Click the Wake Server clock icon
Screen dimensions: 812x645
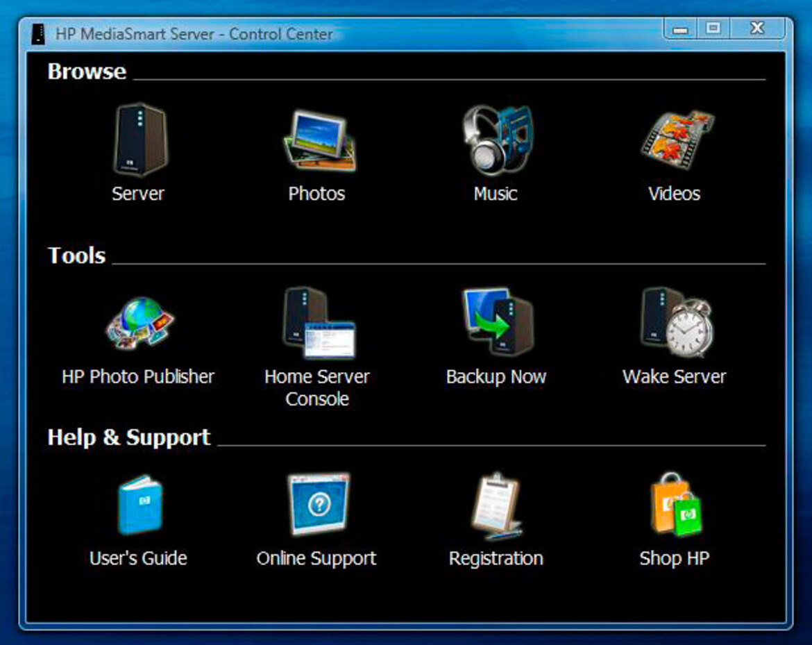[x=677, y=322]
